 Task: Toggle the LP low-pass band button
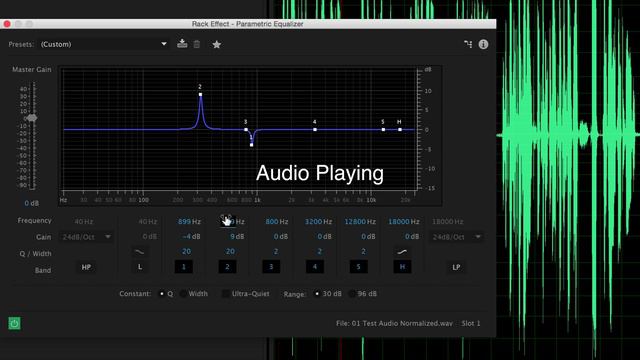pos(456,267)
